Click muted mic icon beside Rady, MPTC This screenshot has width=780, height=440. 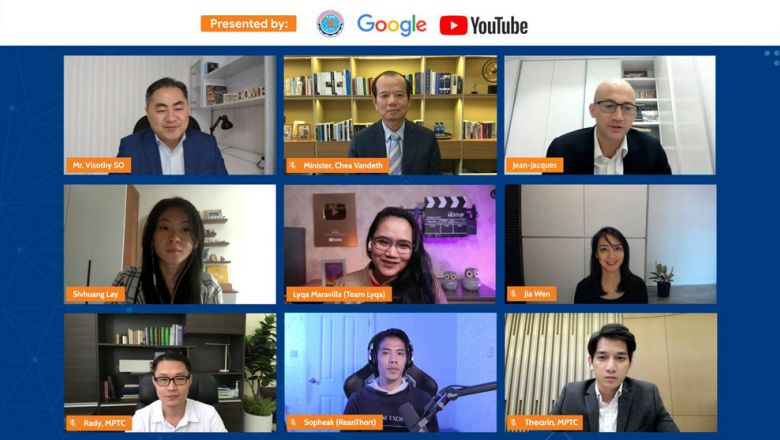(74, 423)
